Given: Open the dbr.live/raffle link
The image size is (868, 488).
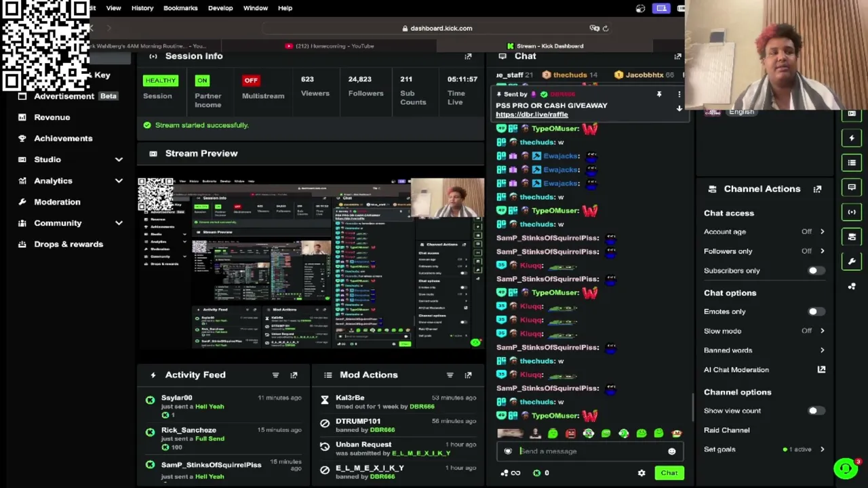Looking at the screenshot, I should [532, 115].
